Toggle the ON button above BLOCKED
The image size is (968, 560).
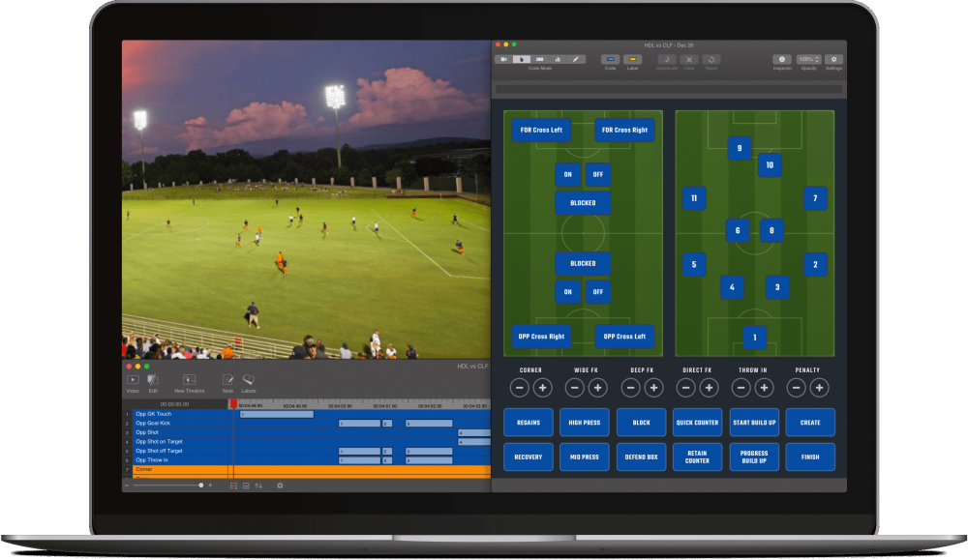pyautogui.click(x=567, y=176)
